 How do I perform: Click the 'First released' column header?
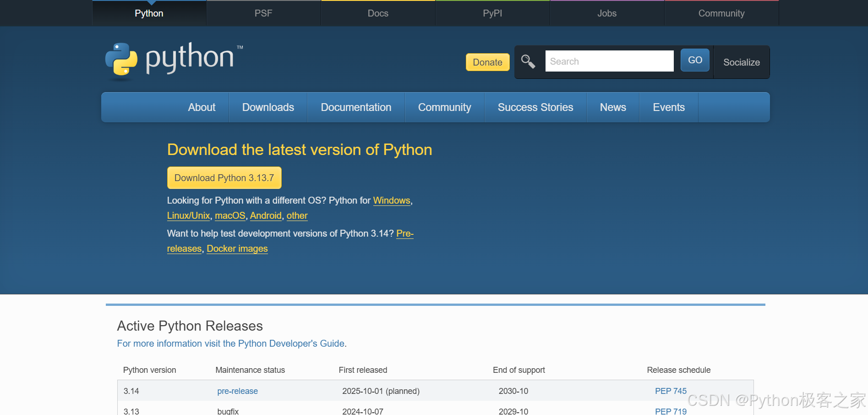click(363, 370)
